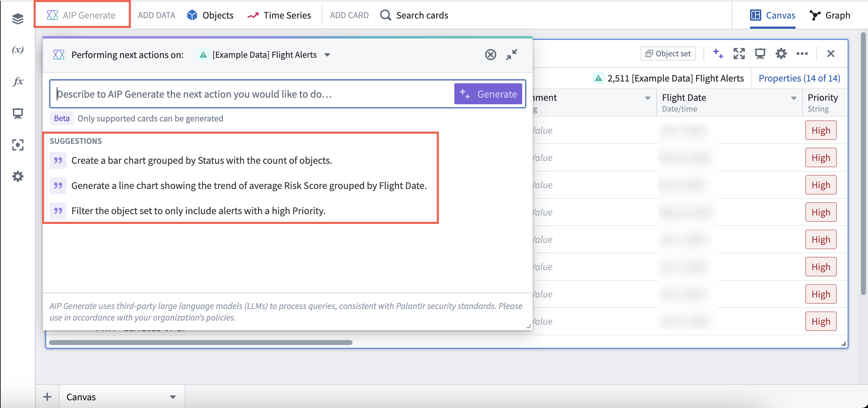868x408 pixels.
Task: Open the Flight Date column dropdown arrow
Action: [794, 98]
